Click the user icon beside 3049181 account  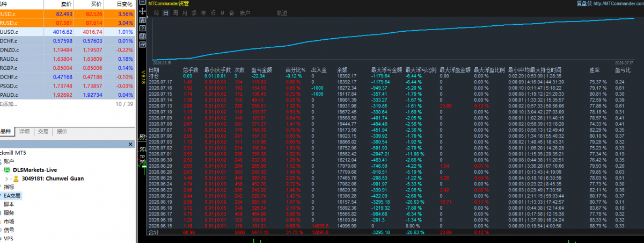coord(16,178)
